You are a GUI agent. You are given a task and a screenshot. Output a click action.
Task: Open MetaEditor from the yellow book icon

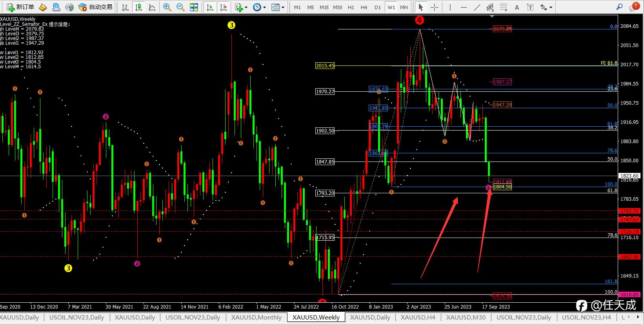[43, 7]
